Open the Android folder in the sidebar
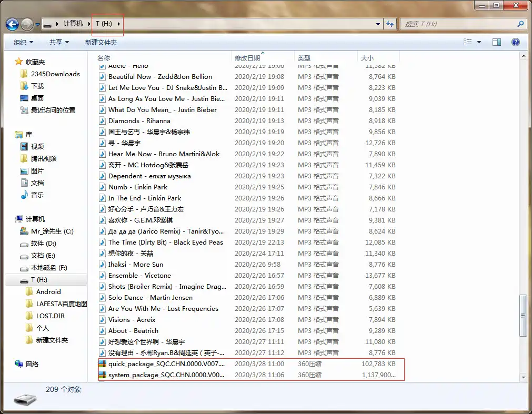 pos(48,292)
